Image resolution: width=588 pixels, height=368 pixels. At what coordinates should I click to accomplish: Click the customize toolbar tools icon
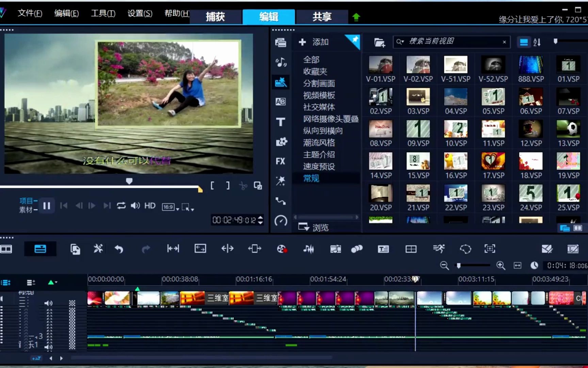[x=98, y=249]
